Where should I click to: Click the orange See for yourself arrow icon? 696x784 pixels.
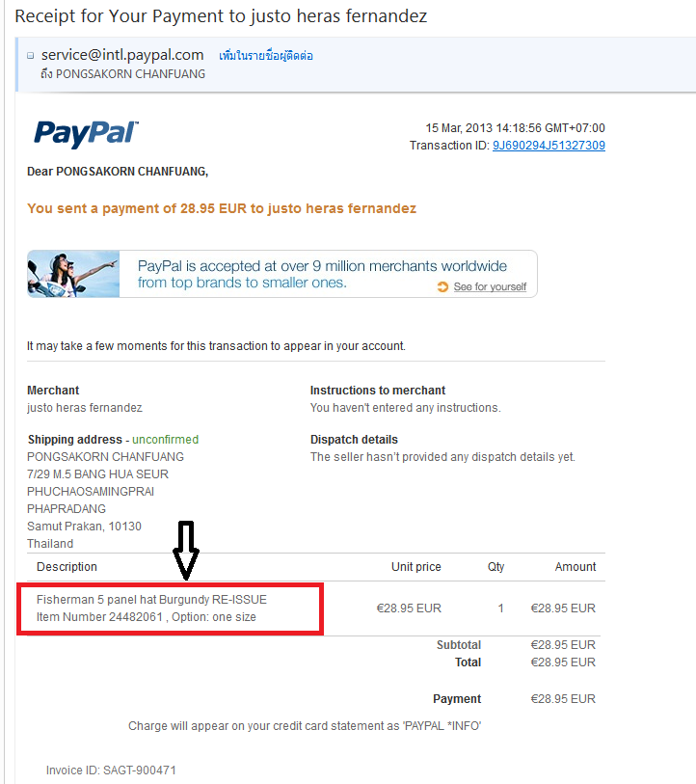click(x=442, y=286)
